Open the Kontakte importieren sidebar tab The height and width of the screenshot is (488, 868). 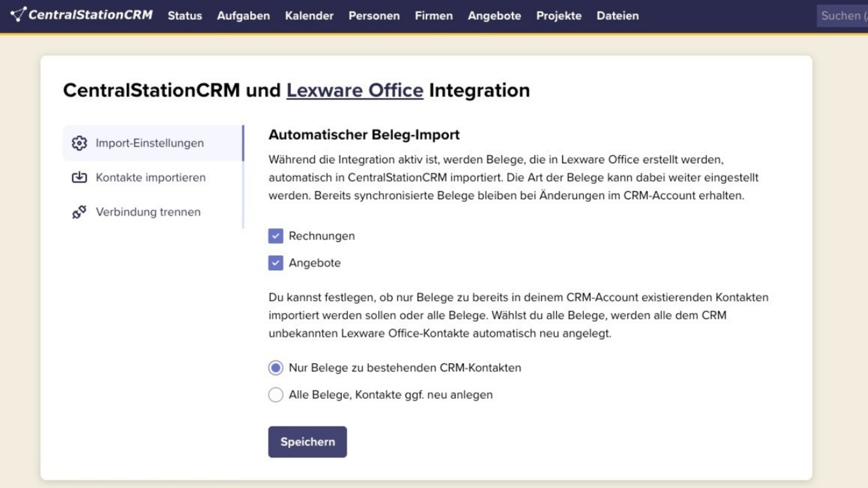[x=151, y=178]
